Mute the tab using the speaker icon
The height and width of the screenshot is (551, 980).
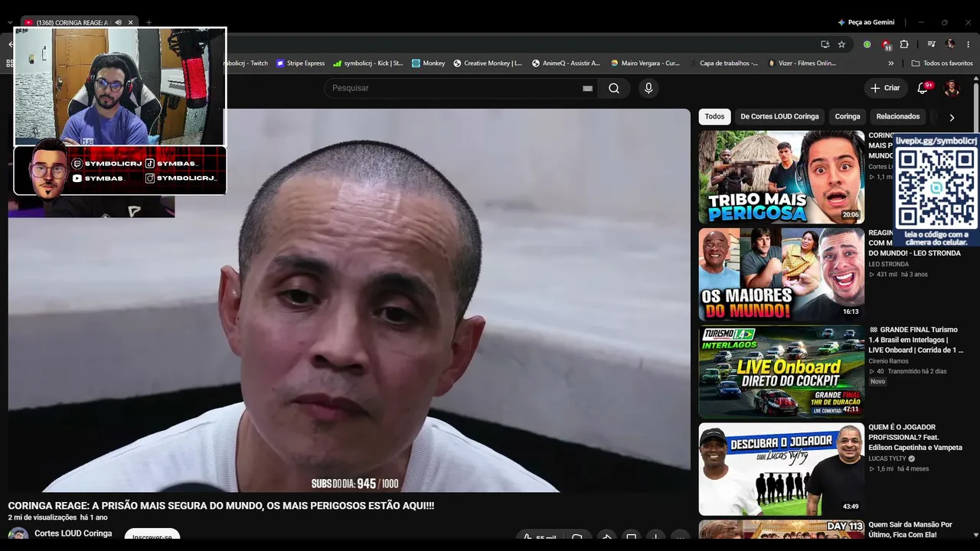point(118,22)
